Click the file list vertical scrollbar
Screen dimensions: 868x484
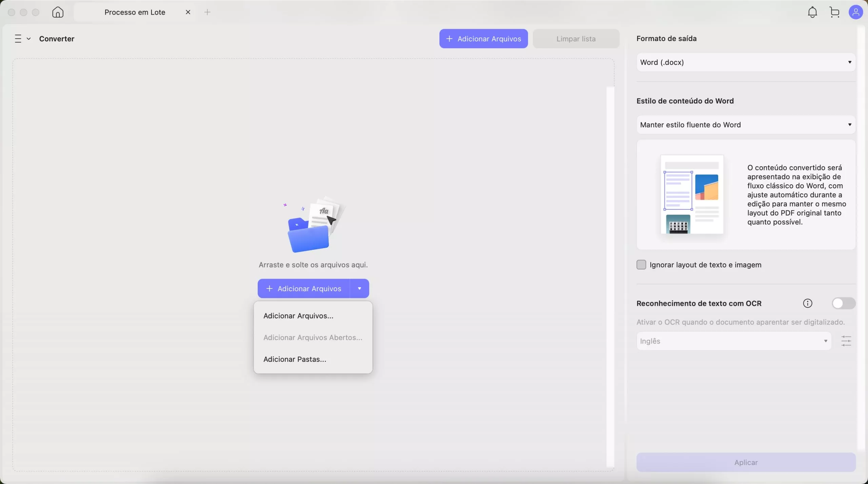point(610,277)
